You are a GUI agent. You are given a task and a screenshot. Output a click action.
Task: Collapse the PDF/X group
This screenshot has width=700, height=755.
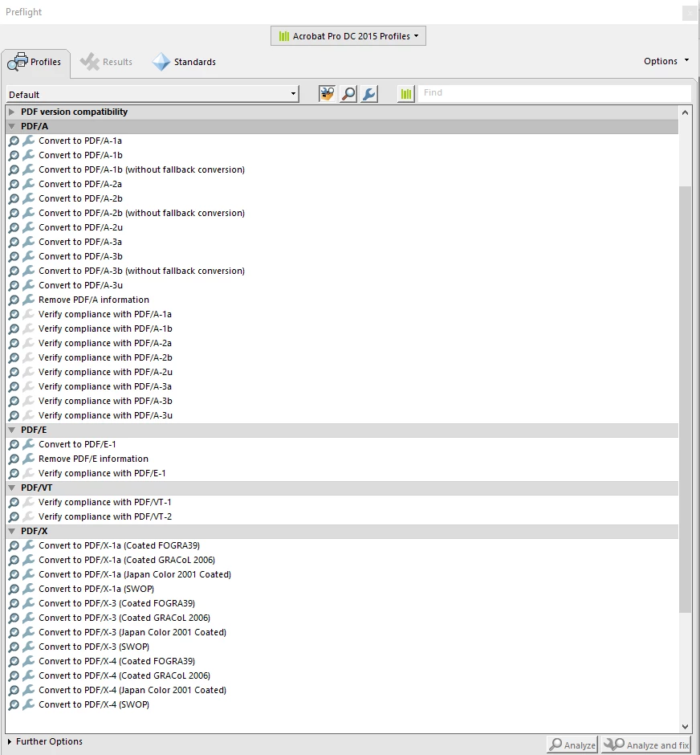[11, 531]
